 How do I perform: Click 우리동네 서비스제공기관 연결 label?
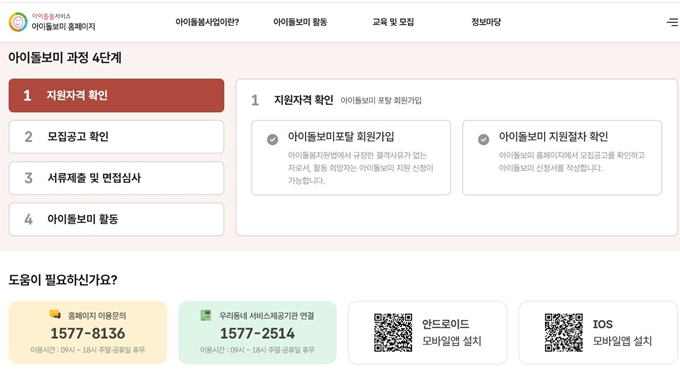pos(266,316)
